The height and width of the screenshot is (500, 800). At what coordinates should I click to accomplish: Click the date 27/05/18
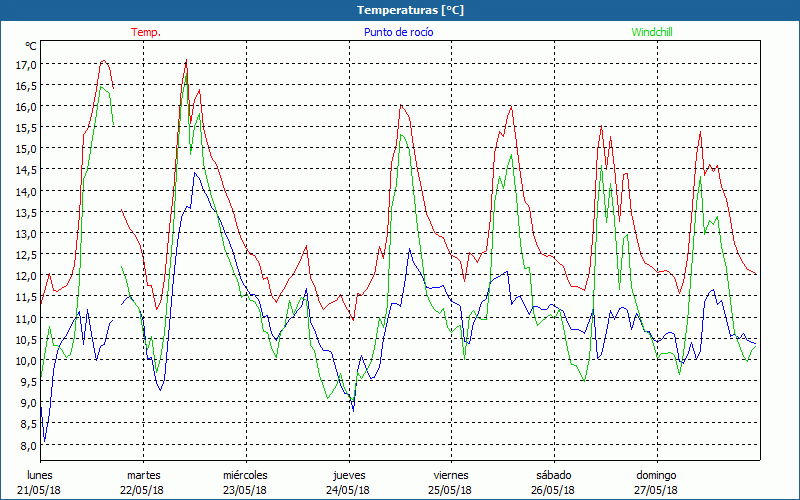point(656,490)
